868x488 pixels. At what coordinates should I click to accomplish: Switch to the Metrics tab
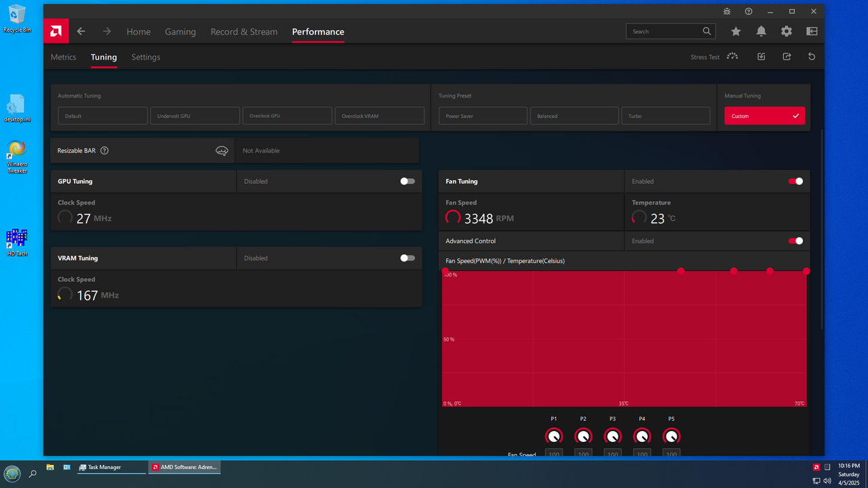[x=63, y=57]
